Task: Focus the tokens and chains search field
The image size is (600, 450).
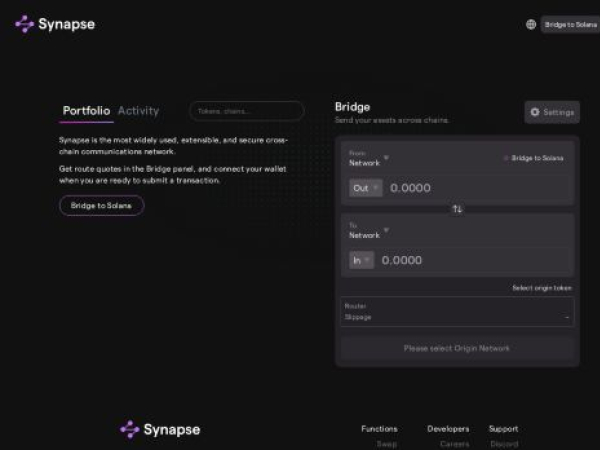Action: pos(246,111)
